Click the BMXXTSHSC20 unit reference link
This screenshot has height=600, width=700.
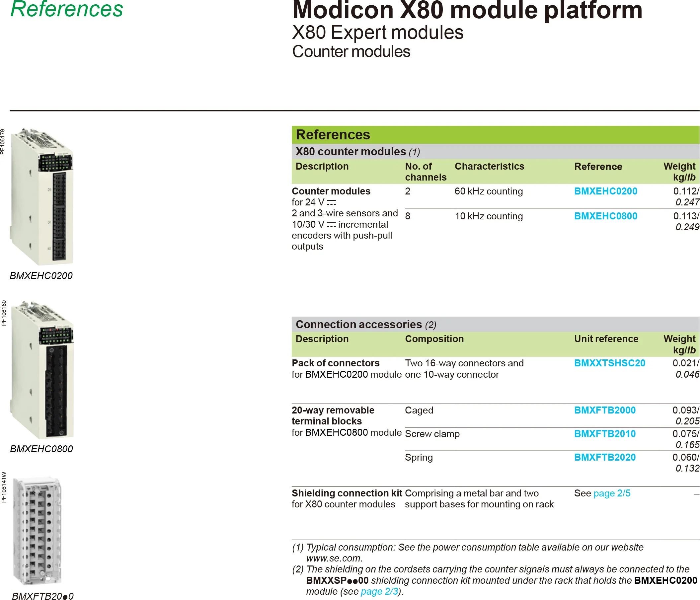tap(609, 363)
